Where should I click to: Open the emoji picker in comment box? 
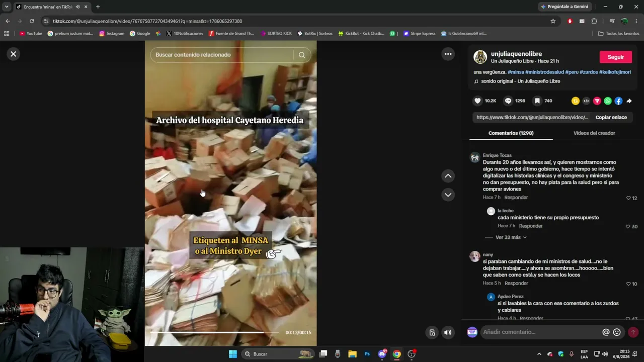click(617, 332)
